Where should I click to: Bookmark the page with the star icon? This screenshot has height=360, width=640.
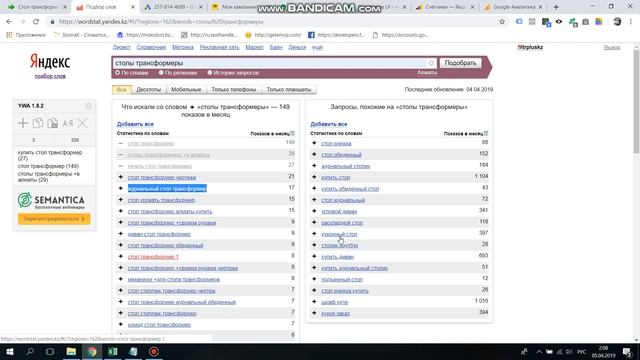[x=502, y=22]
